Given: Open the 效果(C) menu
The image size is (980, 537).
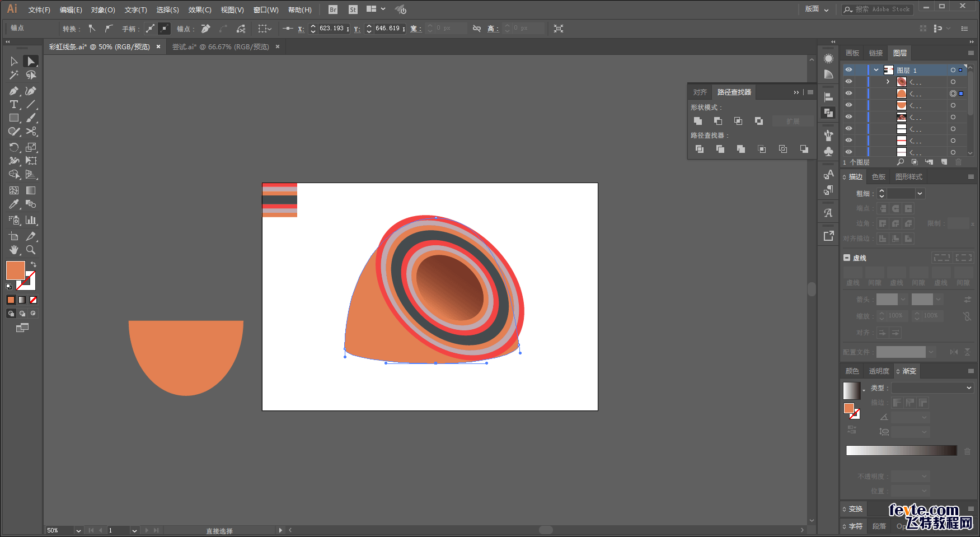Looking at the screenshot, I should 199,10.
